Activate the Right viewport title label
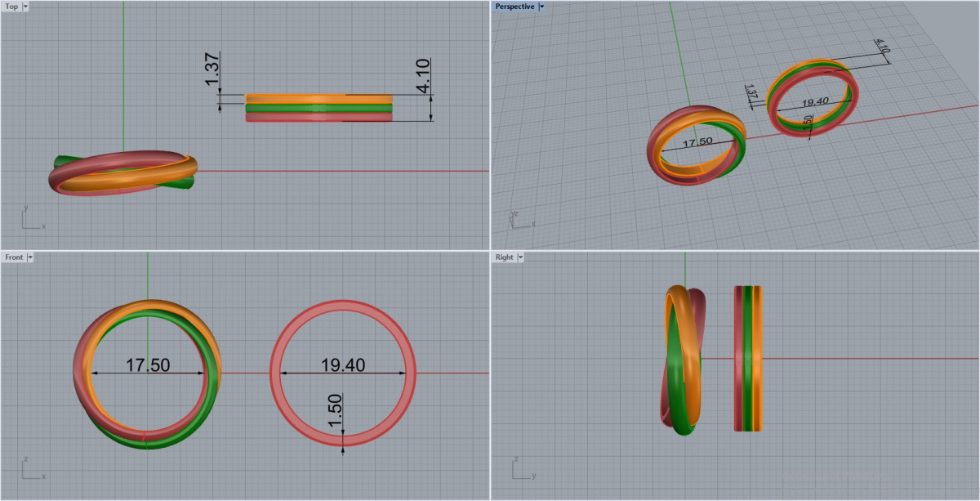The width and height of the screenshot is (980, 501). pos(505,257)
